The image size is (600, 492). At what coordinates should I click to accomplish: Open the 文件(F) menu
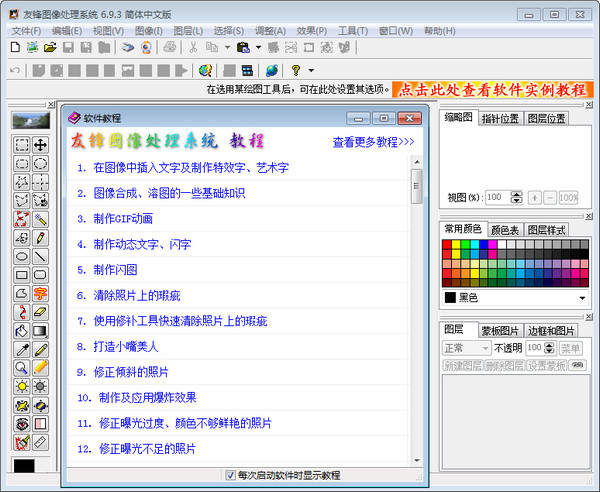(x=27, y=31)
